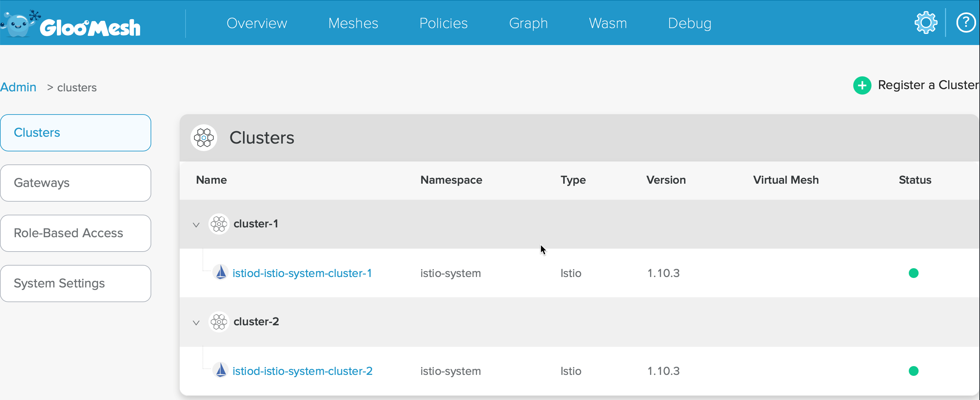The height and width of the screenshot is (400, 980).
Task: Follow the Admin breadcrumb link
Action: [18, 87]
